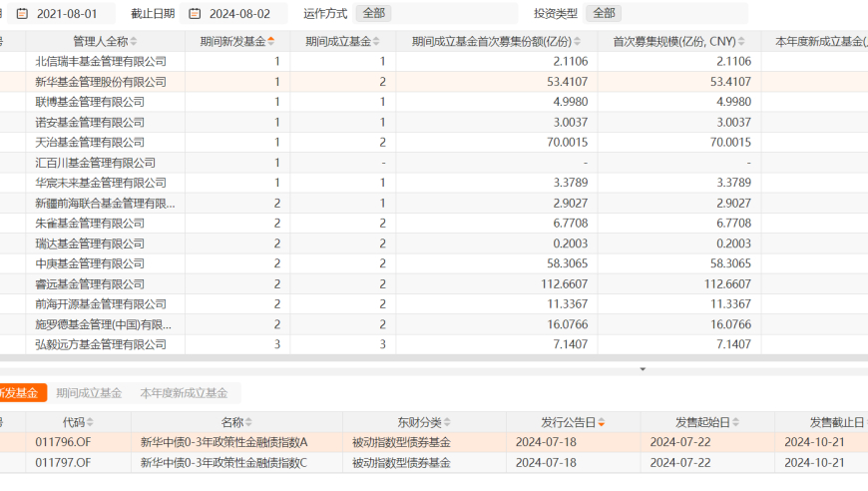Sort lower table by 发售起始日 arrows

click(735, 423)
